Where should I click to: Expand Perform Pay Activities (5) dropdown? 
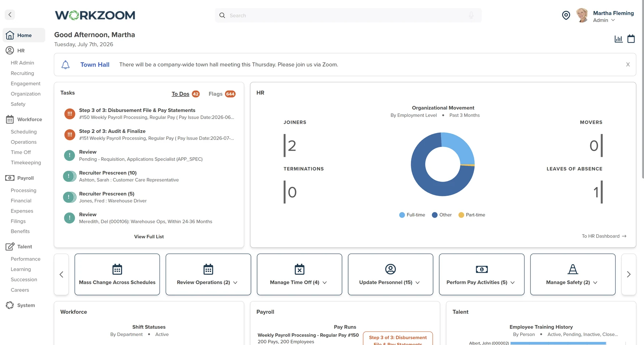coord(513,282)
